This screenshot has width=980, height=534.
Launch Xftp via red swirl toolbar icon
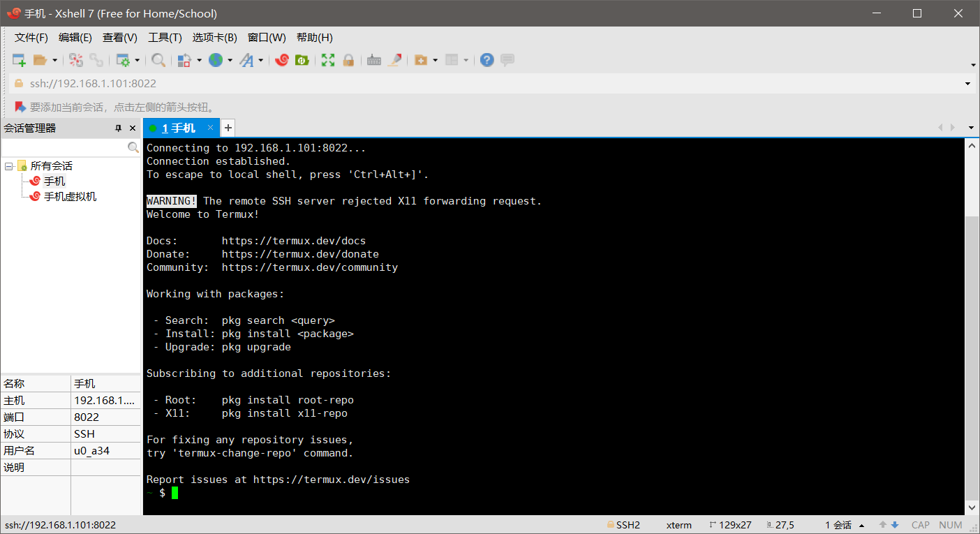point(282,60)
